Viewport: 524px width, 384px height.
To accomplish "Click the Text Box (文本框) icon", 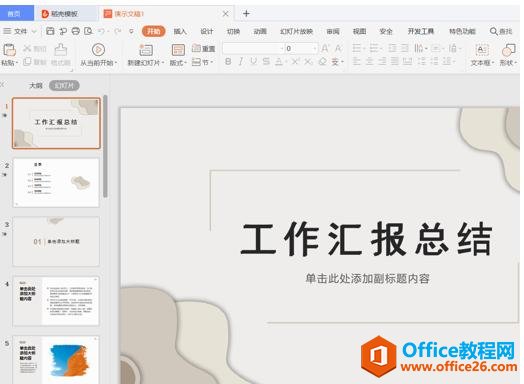I will click(x=482, y=50).
